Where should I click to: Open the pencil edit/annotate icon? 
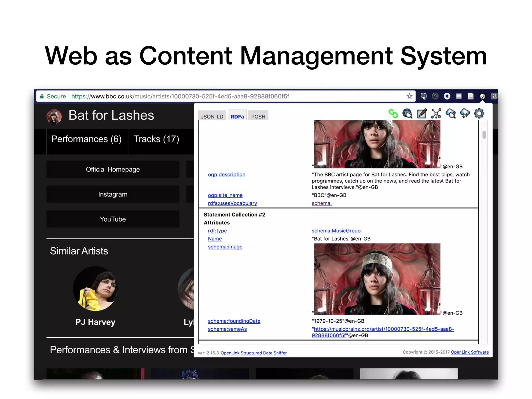(x=422, y=114)
